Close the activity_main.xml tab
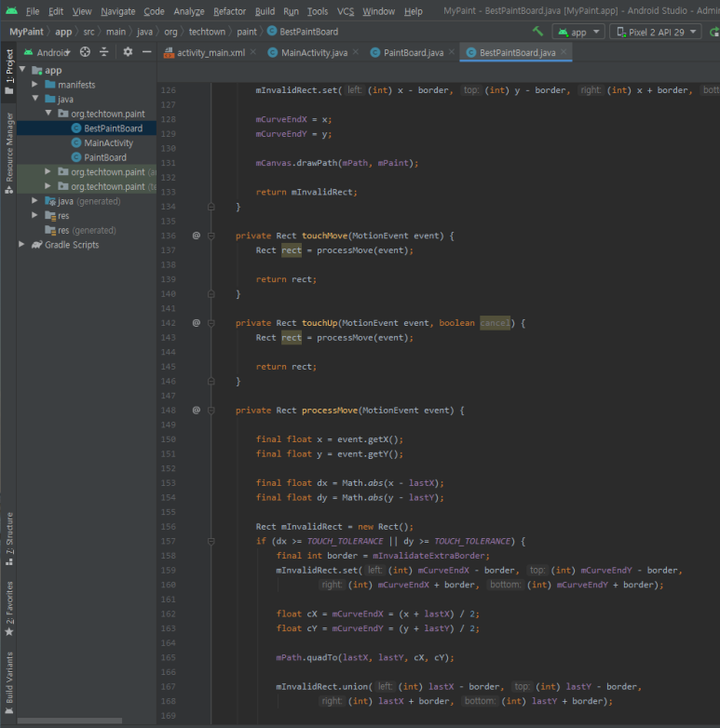The width and height of the screenshot is (720, 728). (x=253, y=52)
